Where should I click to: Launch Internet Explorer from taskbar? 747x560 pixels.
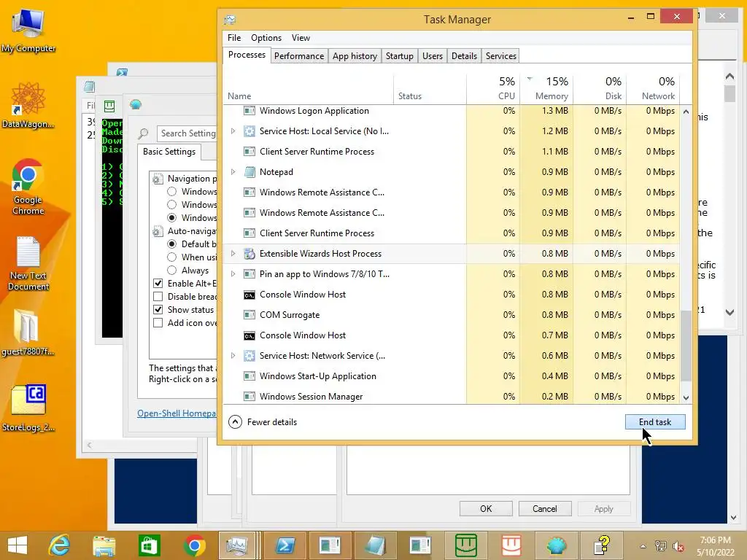(x=59, y=545)
